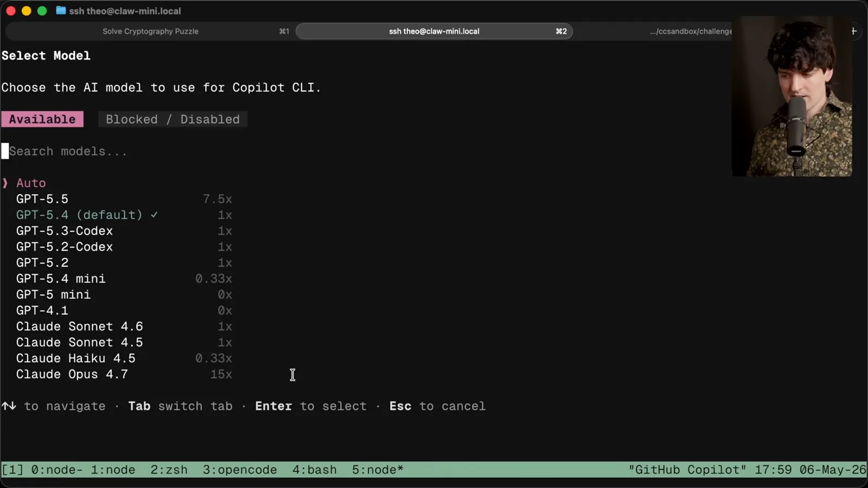
Task: Switch to tmux window '3:opencode'
Action: click(240, 470)
